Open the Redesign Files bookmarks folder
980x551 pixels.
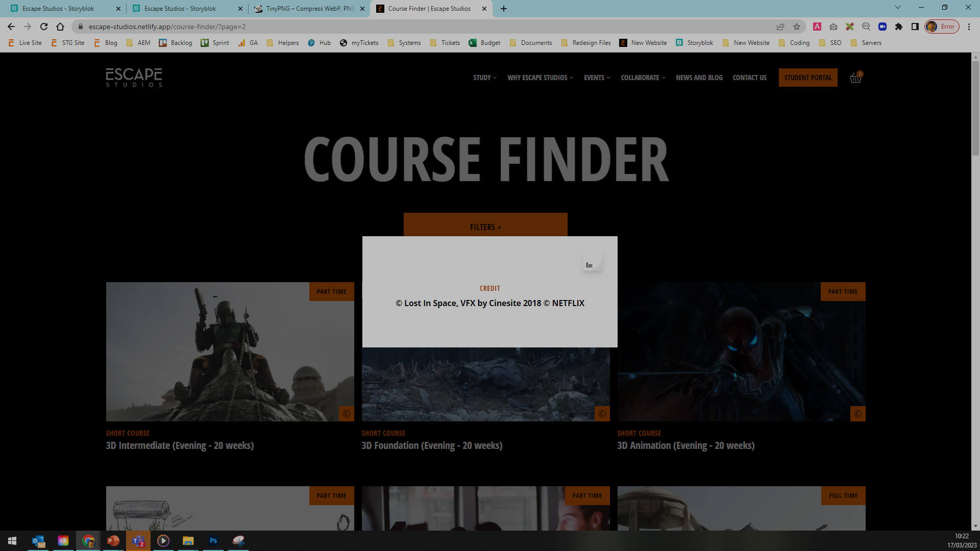pyautogui.click(x=586, y=43)
